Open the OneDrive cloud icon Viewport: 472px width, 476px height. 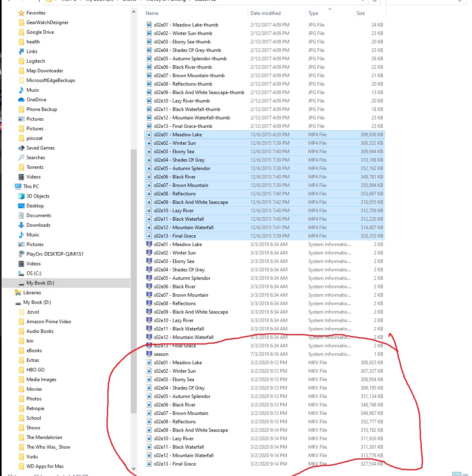pos(21,100)
